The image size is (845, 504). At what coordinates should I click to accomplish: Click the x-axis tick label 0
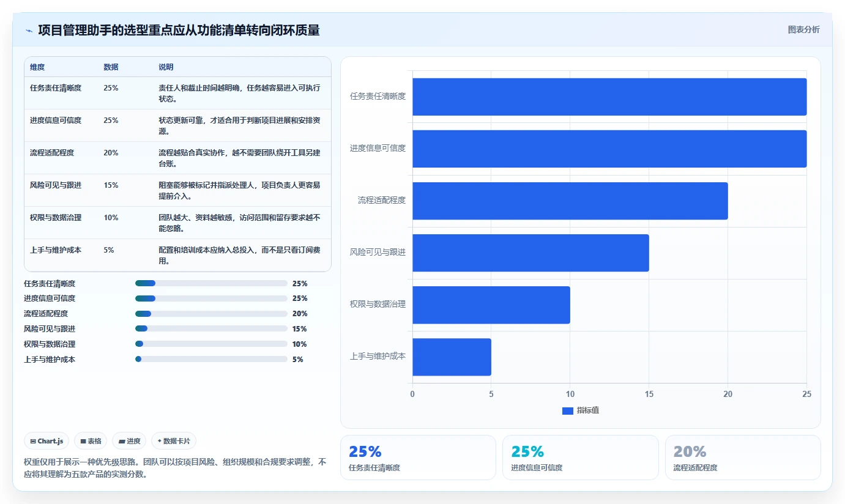[412, 395]
